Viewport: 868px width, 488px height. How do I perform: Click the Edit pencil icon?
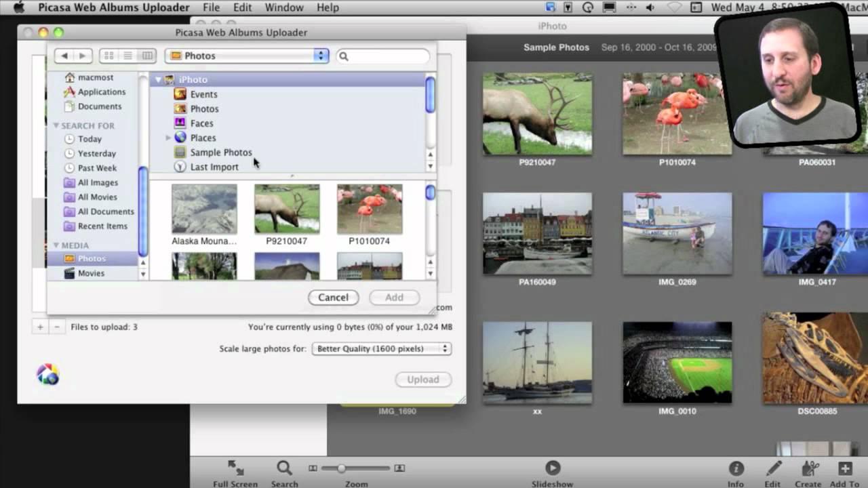coord(773,468)
